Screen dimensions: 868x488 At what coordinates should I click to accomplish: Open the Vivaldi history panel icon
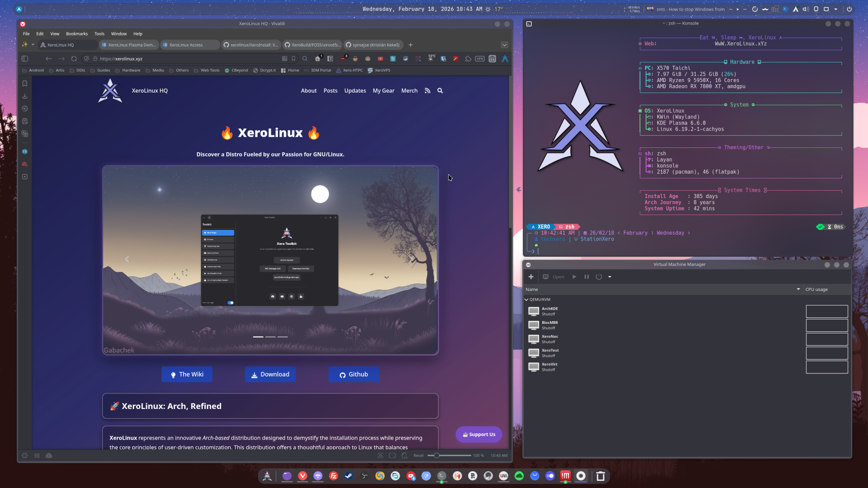tap(25, 109)
